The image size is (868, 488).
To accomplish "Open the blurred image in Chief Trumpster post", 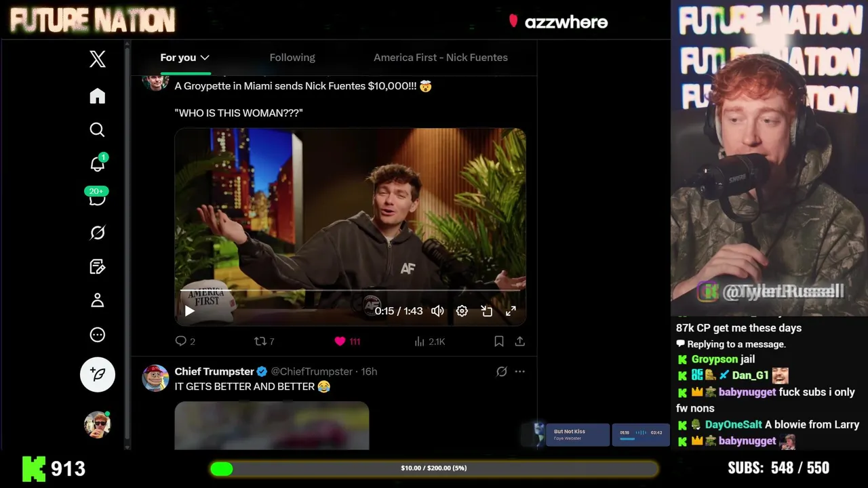I will pyautogui.click(x=272, y=426).
